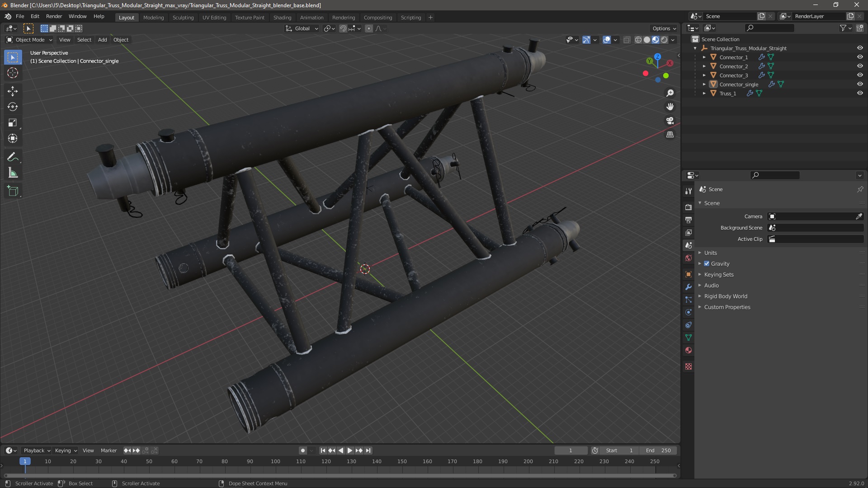Expand the Units panel
Screen dimensions: 868x488
coord(710,253)
